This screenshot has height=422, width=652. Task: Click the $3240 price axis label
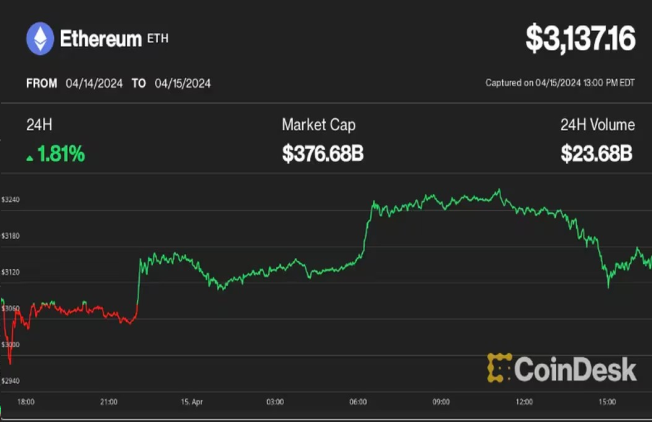[10, 200]
